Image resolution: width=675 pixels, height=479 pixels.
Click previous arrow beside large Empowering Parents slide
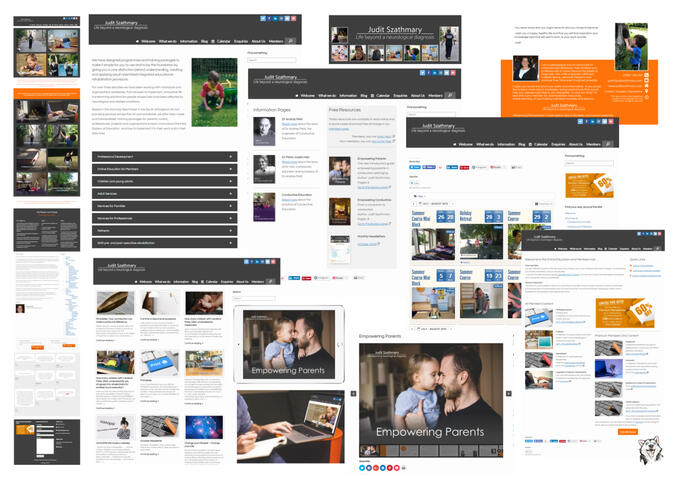tap(352, 394)
